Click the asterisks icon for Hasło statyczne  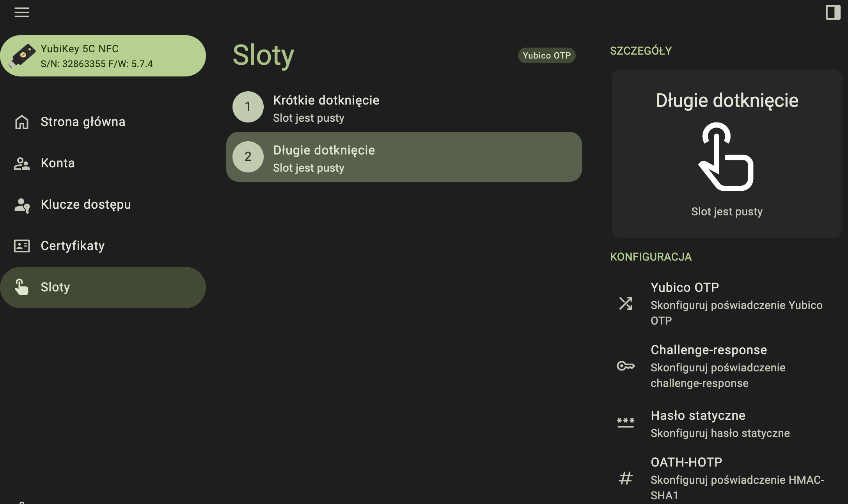click(x=626, y=423)
